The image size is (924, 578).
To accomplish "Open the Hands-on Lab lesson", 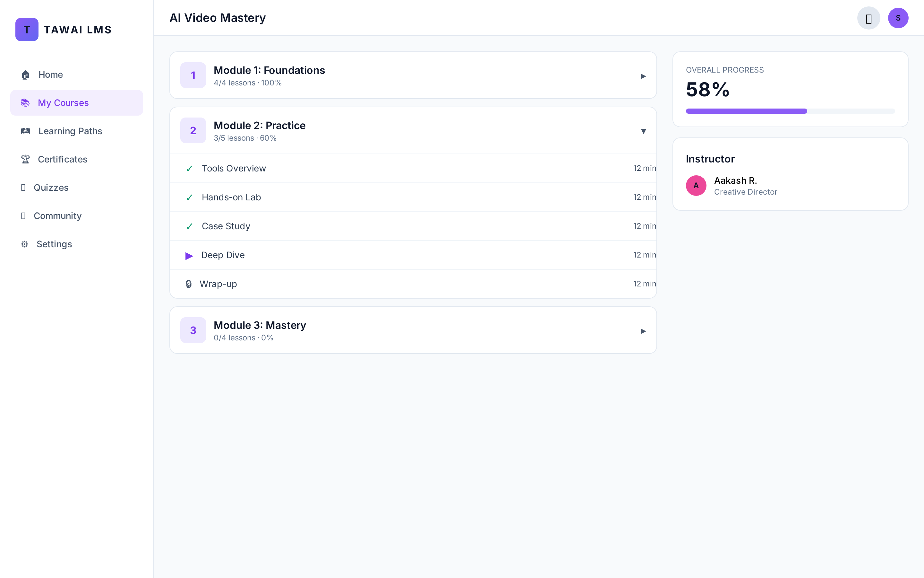I will (x=413, y=197).
